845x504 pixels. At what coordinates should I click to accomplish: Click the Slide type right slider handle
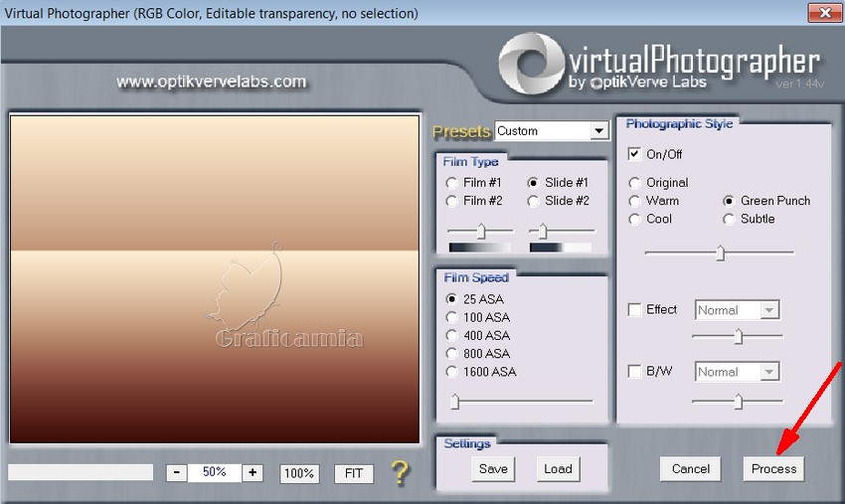coord(543,232)
